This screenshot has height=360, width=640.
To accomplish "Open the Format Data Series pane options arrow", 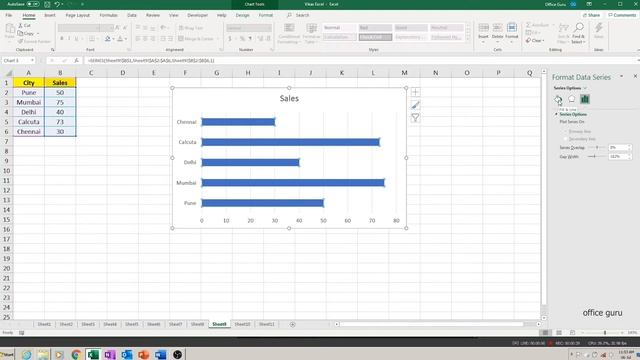I will click(622, 76).
